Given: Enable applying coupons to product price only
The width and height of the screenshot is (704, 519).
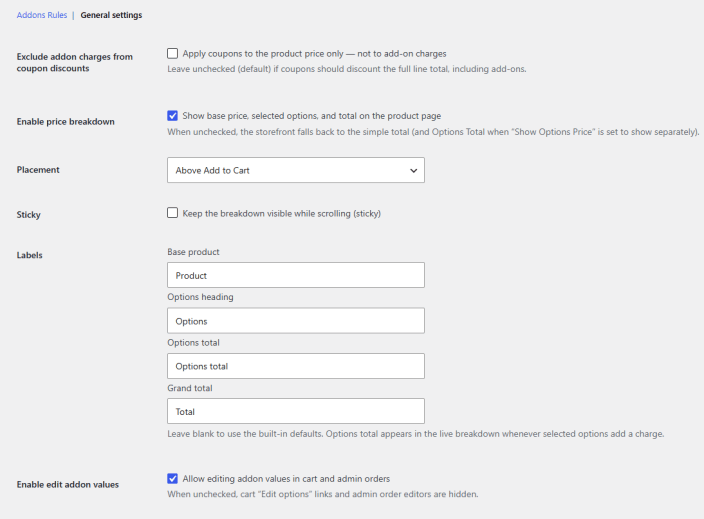Looking at the screenshot, I should click(172, 53).
